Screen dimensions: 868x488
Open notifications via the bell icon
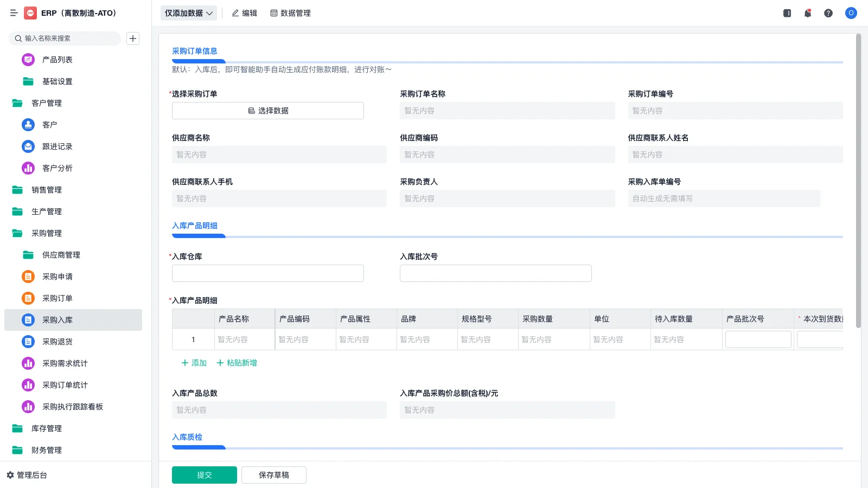(807, 13)
